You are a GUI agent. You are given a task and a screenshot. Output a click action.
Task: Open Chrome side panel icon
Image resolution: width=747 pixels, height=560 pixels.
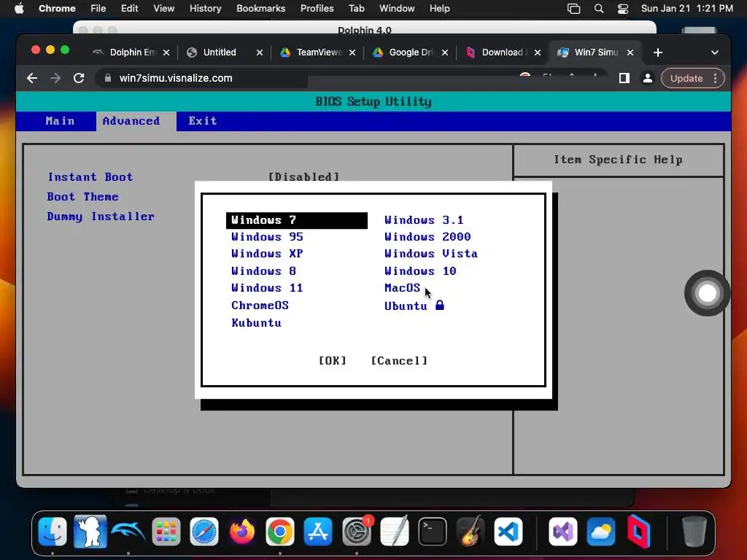point(624,78)
